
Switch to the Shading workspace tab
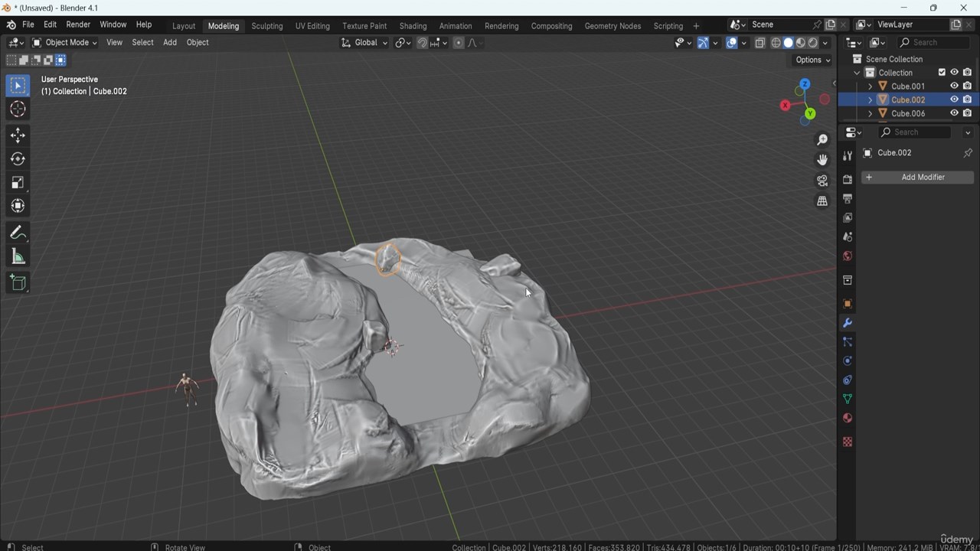[x=413, y=26]
